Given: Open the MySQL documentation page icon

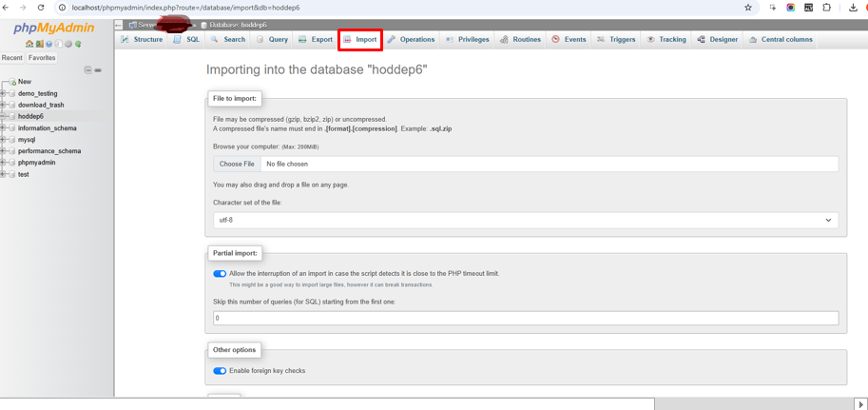Looking at the screenshot, I should pos(58,44).
